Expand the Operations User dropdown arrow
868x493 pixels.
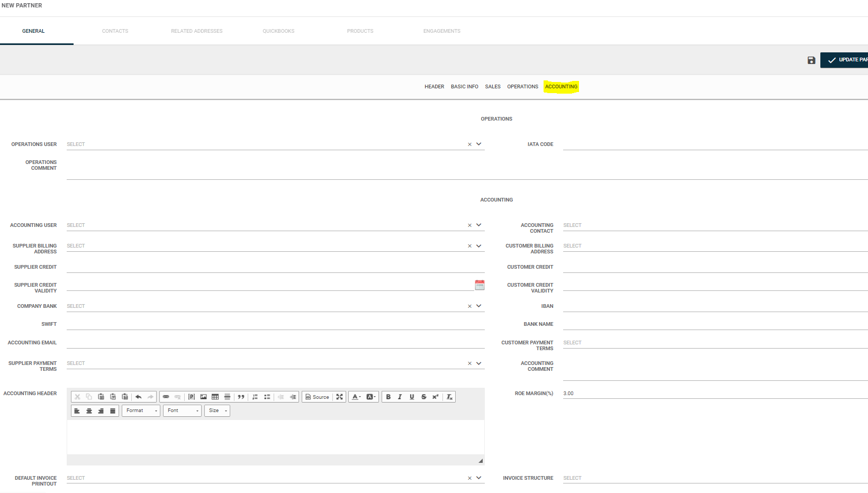click(479, 144)
